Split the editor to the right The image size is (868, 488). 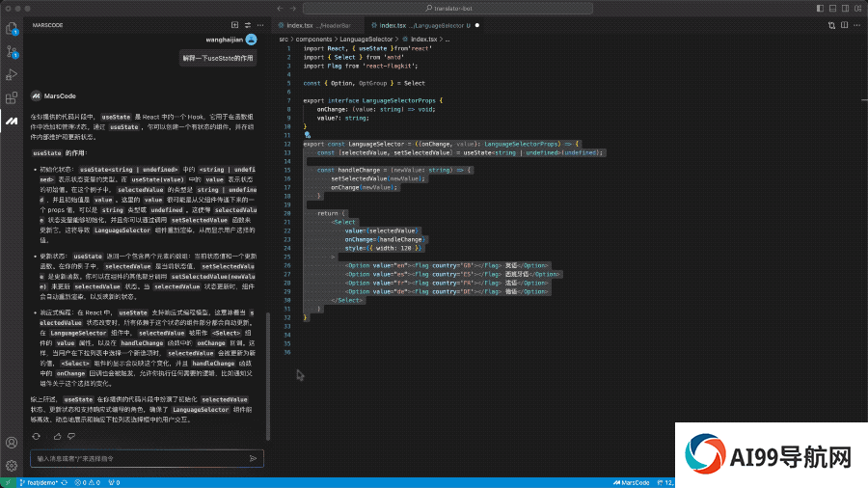coord(844,25)
